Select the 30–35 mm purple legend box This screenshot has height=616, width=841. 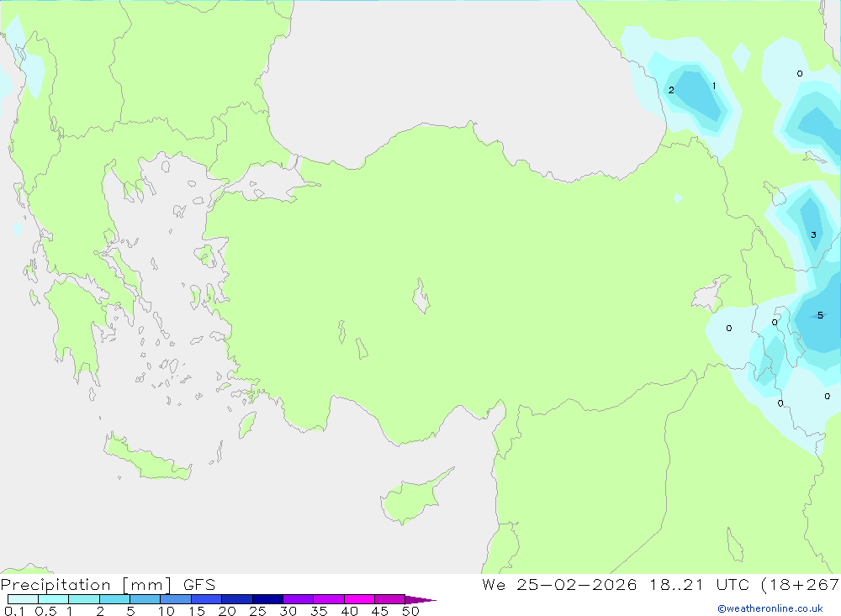pyautogui.click(x=299, y=599)
